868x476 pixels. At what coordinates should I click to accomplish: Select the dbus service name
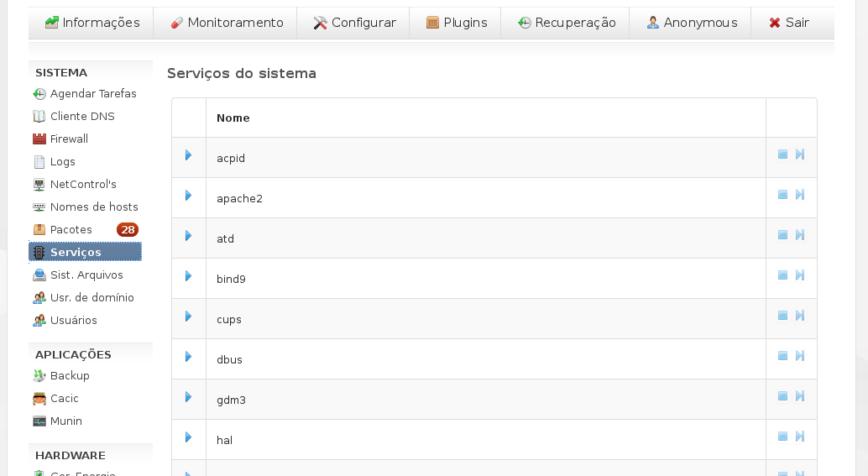click(x=230, y=360)
